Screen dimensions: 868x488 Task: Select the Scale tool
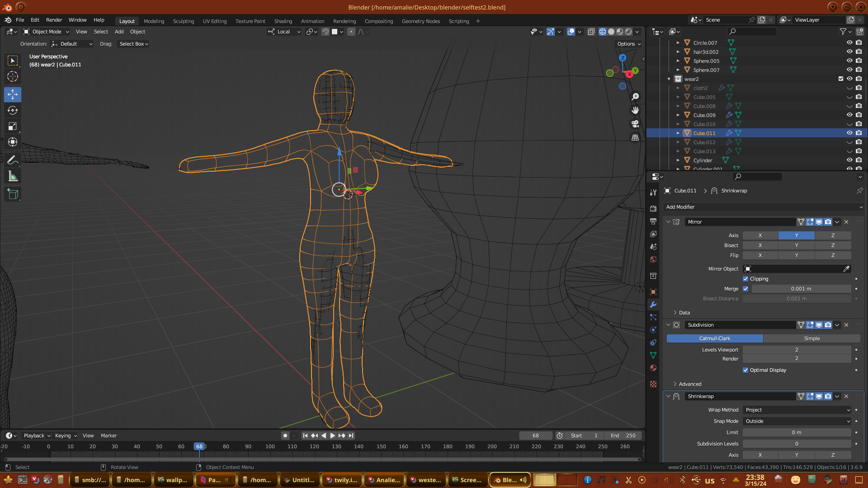click(x=13, y=127)
